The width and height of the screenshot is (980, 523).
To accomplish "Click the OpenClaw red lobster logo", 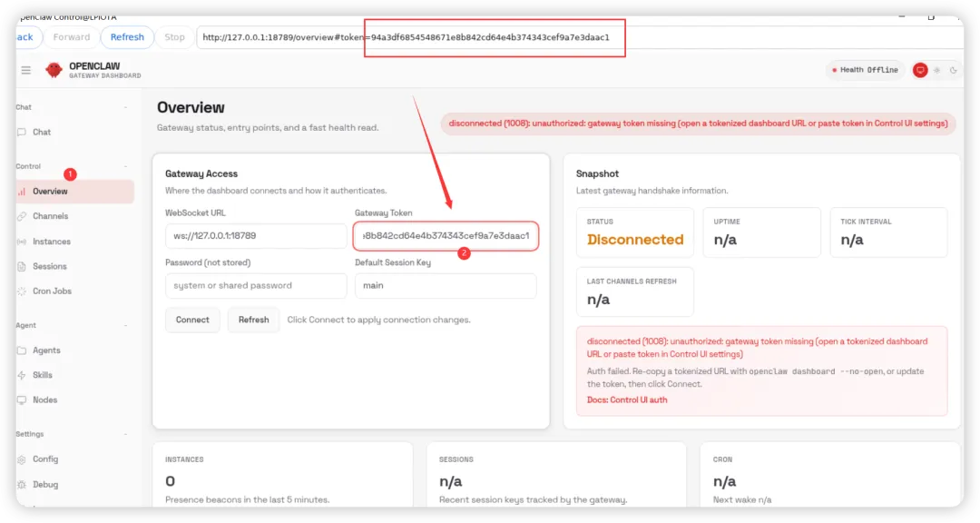I will pos(54,70).
